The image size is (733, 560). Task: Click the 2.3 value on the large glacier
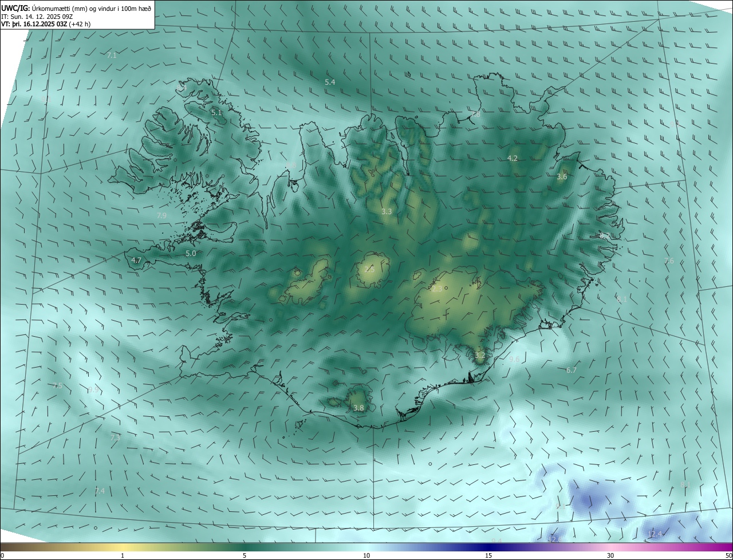pyautogui.click(x=437, y=289)
